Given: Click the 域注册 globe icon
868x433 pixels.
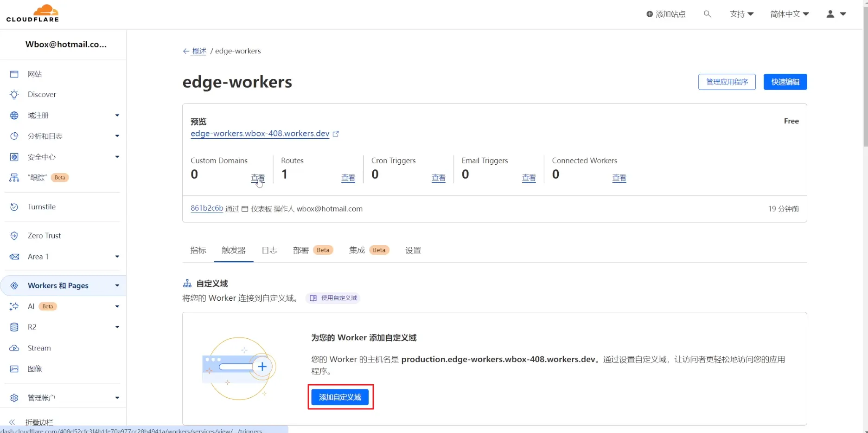Looking at the screenshot, I should click(14, 116).
